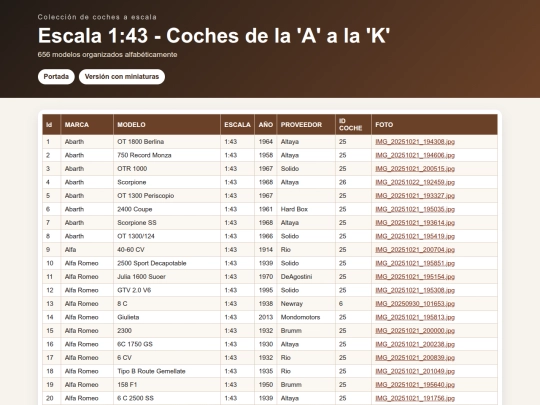540x405 pixels.
Task: Open photo link IMG_20251021_195851.jpg
Action: pos(415,263)
